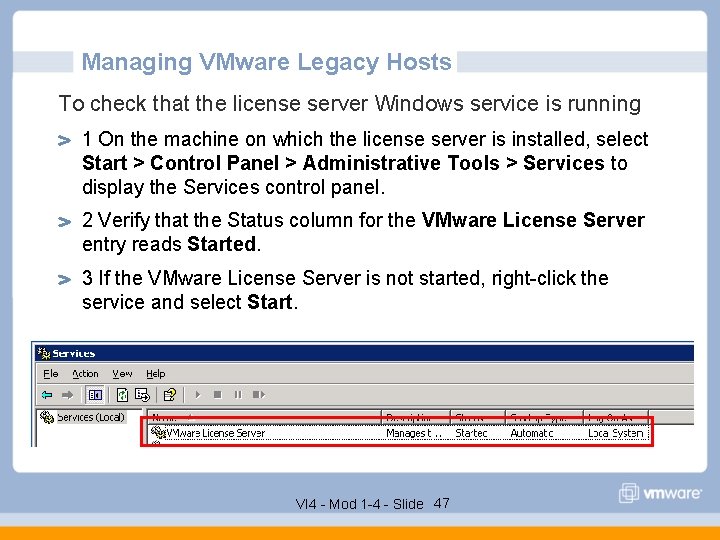Click the 'Managing VMware Legacy Hosts' slide title
This screenshot has height=540, width=720.
pyautogui.click(x=266, y=62)
